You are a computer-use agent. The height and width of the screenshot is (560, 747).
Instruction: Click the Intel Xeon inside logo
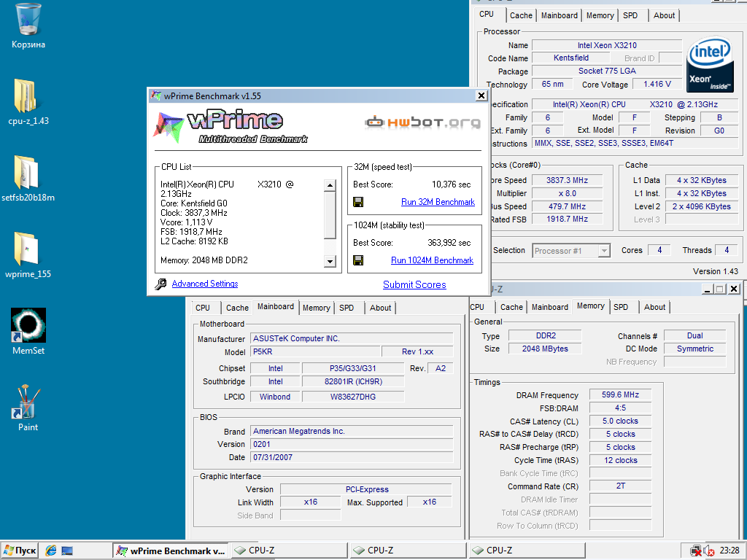coord(709,65)
